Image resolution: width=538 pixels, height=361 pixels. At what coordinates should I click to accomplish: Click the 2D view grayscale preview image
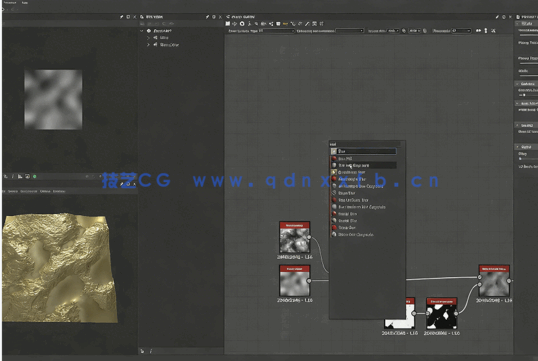(x=53, y=100)
